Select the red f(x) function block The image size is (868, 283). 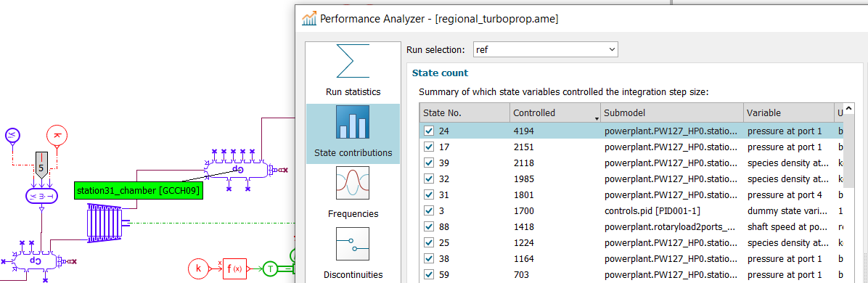coord(234,268)
